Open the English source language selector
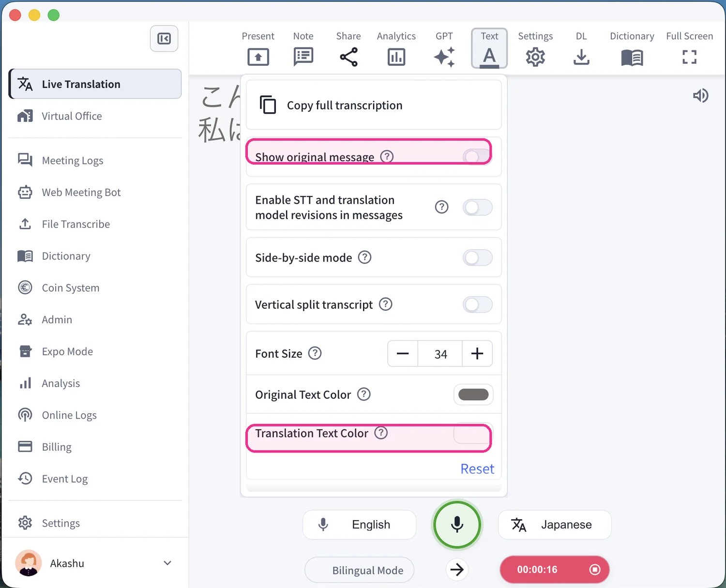The width and height of the screenshot is (726, 588). [x=359, y=525]
